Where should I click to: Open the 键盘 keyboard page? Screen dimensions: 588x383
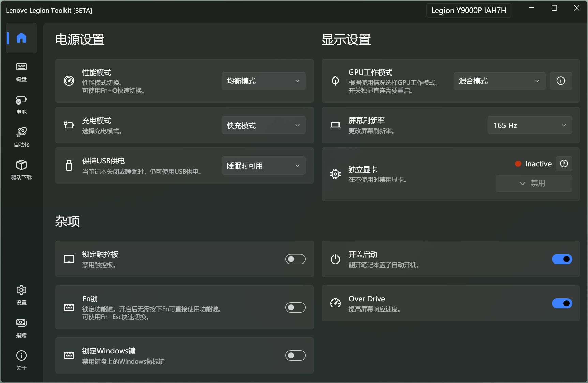(x=21, y=72)
